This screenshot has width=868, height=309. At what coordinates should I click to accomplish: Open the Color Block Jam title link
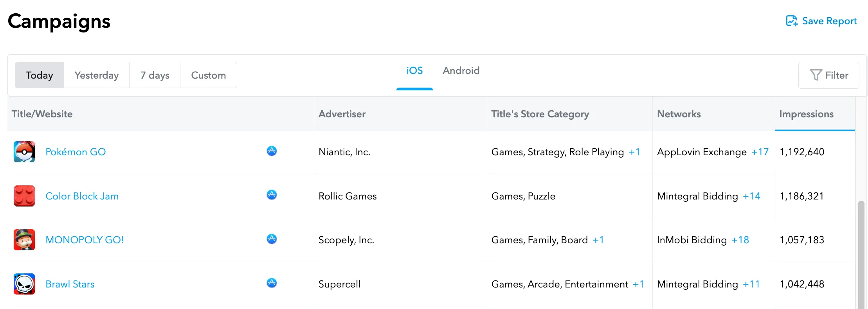82,196
